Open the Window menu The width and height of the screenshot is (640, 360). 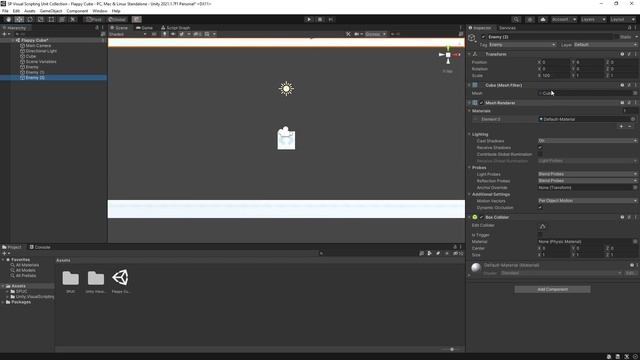click(100, 11)
